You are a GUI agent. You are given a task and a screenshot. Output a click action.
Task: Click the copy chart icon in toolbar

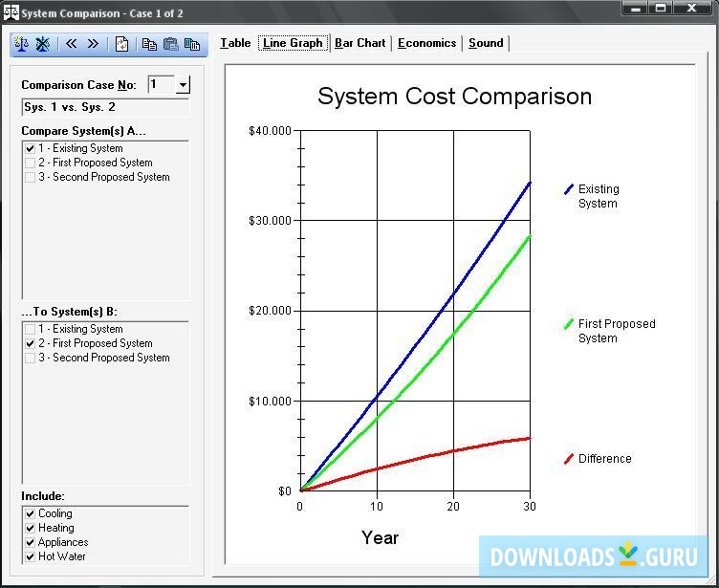(192, 44)
